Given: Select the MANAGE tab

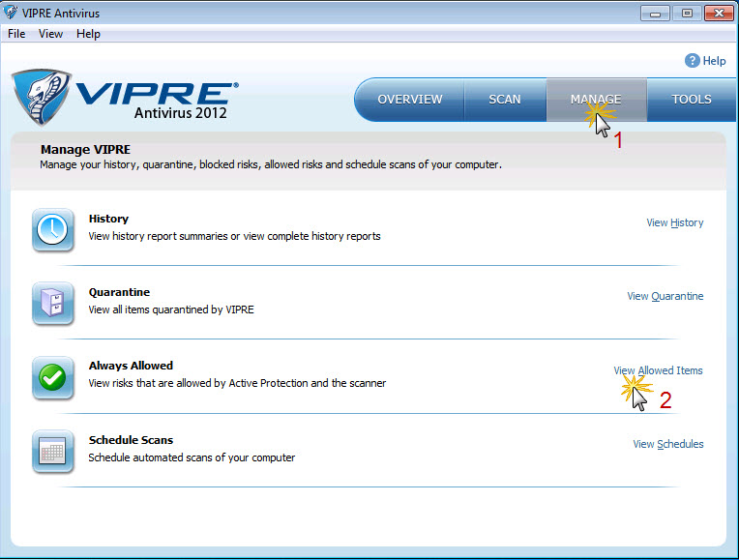Looking at the screenshot, I should [596, 100].
